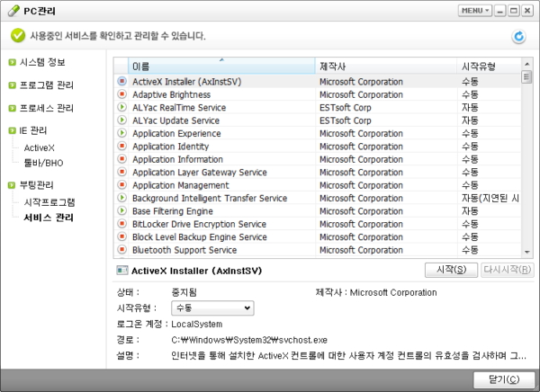Click the green icon next to 프로세스 관리
The width and height of the screenshot is (540, 392).
(x=12, y=109)
